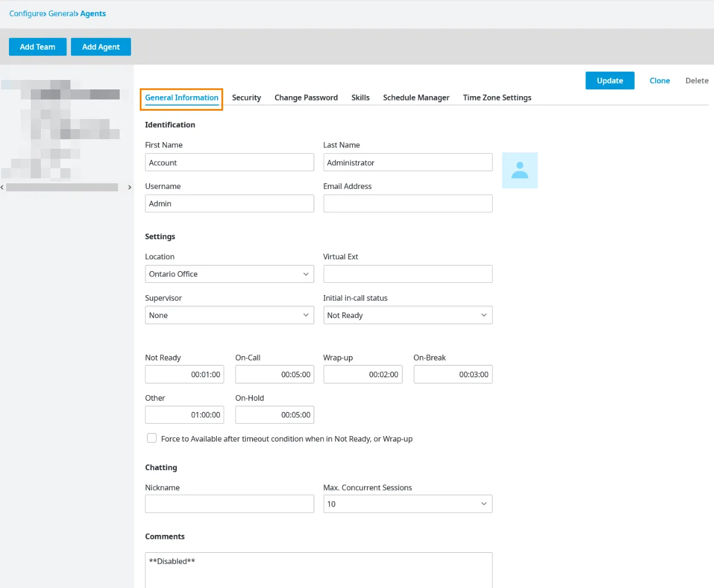Screen dimensions: 714x588
Task: Clone this agent
Action: (x=660, y=80)
